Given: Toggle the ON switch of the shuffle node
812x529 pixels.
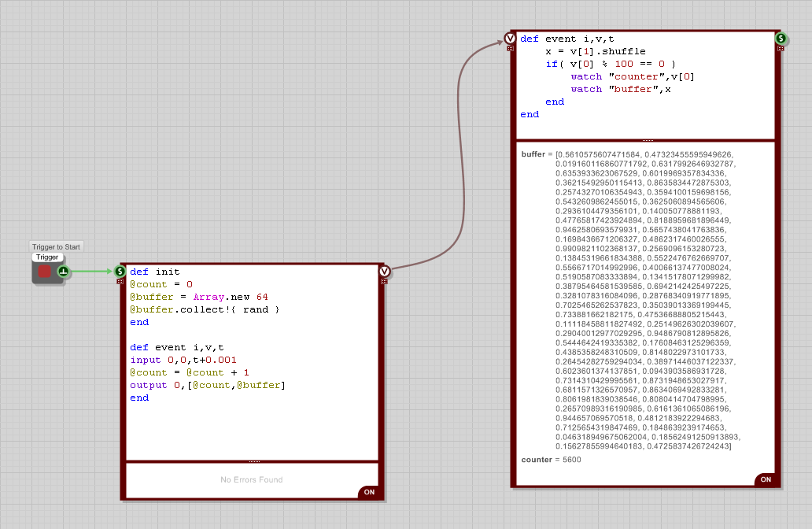Looking at the screenshot, I should [x=765, y=479].
